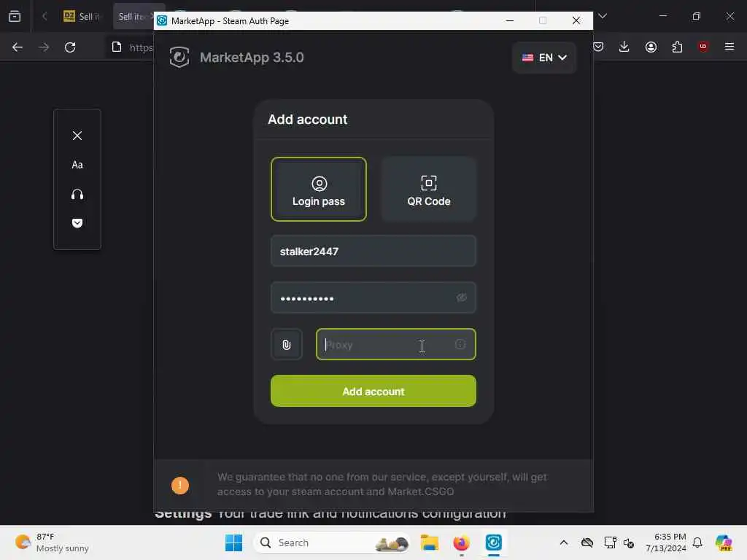Image resolution: width=747 pixels, height=560 pixels.
Task: Open the EN language dropdown
Action: point(544,58)
